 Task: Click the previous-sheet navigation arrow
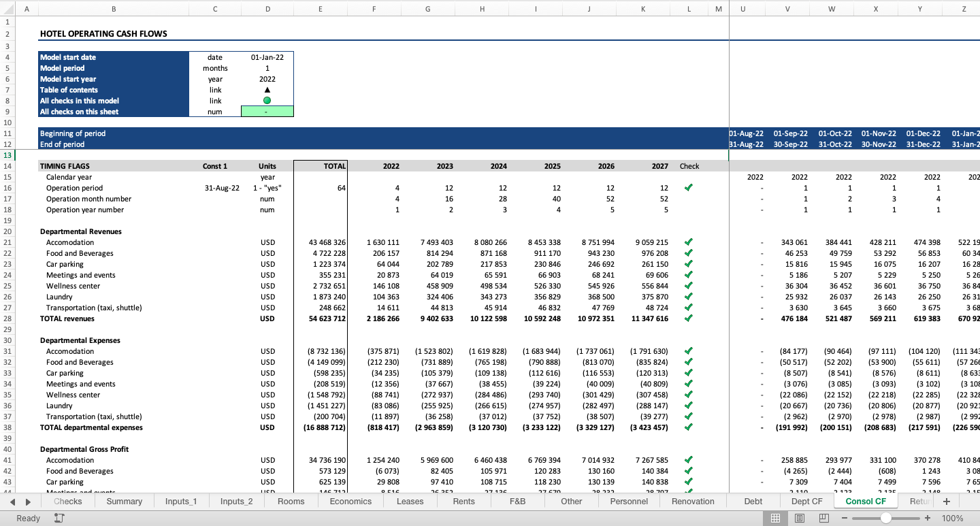[x=12, y=501]
